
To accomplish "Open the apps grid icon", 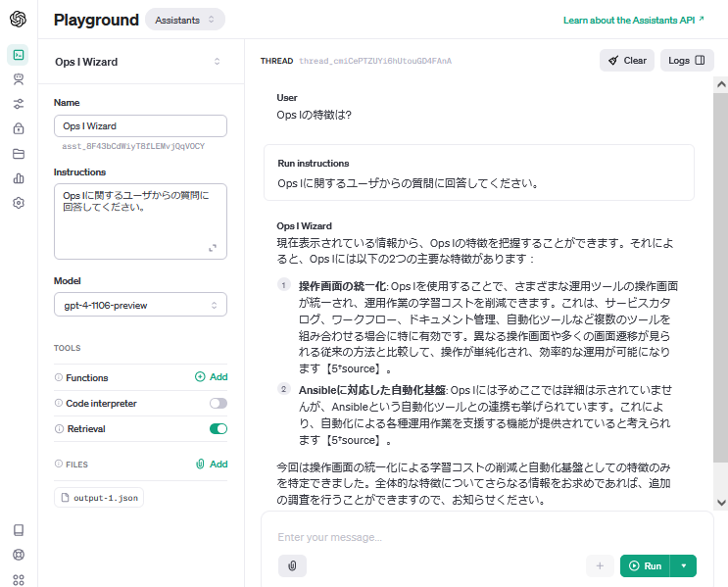I will pyautogui.click(x=18, y=579).
